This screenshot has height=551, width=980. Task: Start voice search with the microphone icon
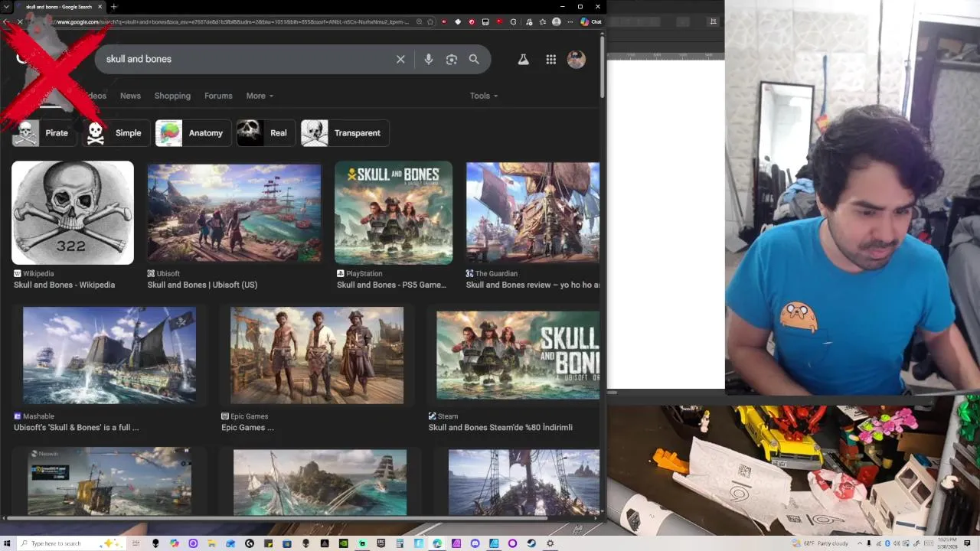(429, 59)
